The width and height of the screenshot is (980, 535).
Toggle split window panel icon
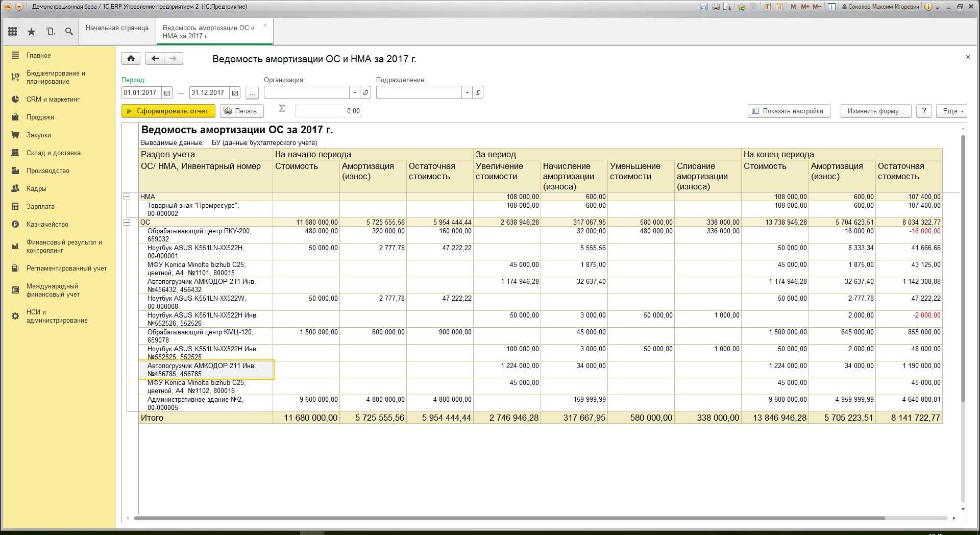[x=831, y=7]
